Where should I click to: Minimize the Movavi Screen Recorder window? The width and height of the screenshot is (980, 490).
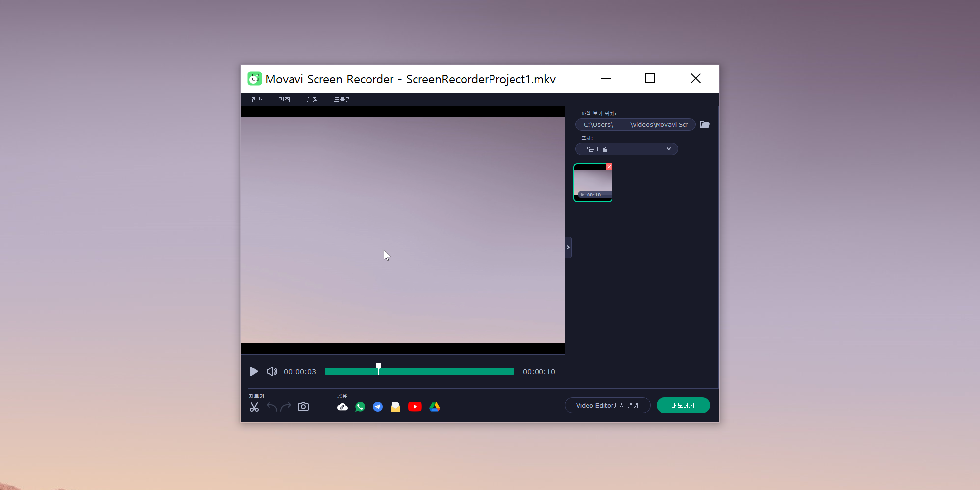tap(606, 78)
